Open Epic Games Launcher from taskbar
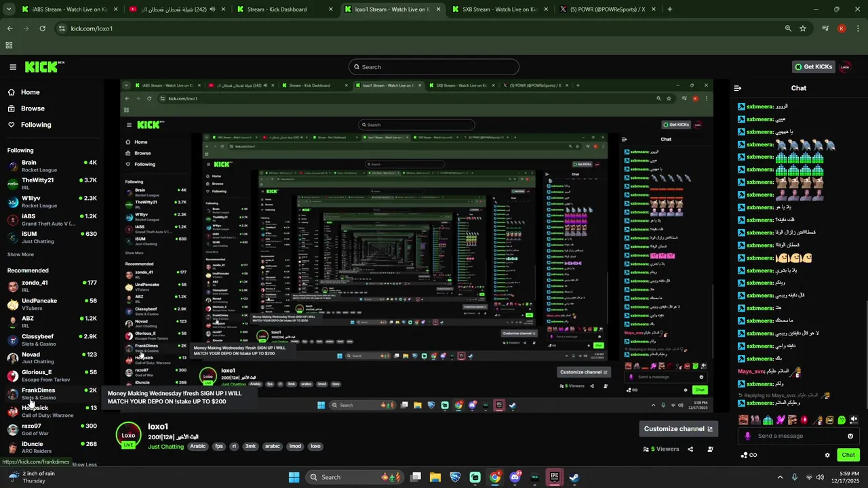The height and width of the screenshot is (488, 868). 555,477
